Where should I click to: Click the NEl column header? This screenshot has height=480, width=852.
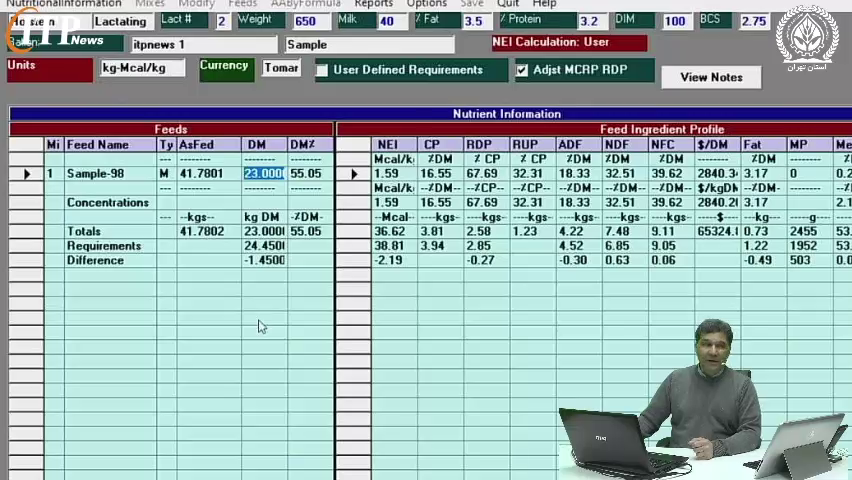(x=394, y=145)
